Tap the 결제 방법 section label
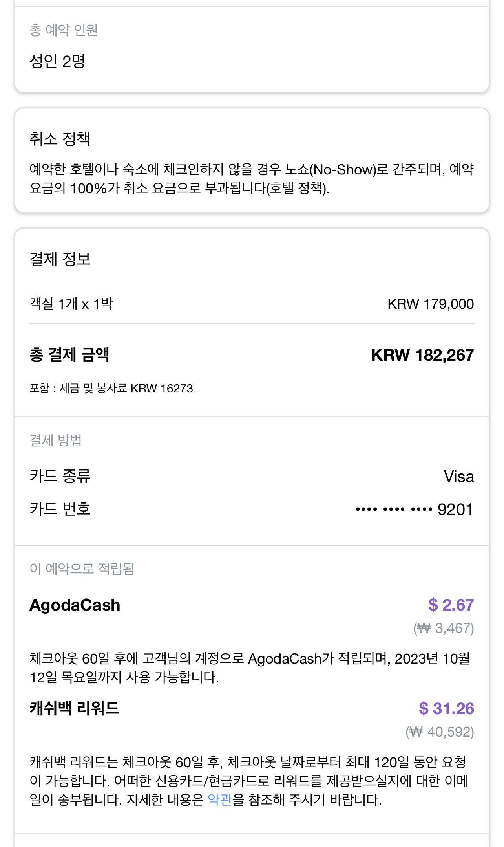The image size is (504, 847). pos(56,440)
